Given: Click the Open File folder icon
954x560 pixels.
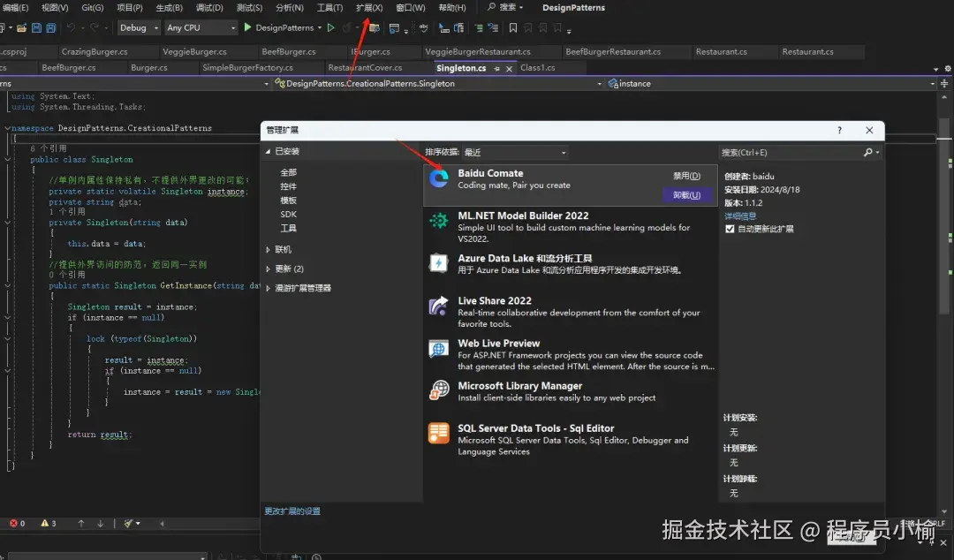Looking at the screenshot, I should point(21,28).
